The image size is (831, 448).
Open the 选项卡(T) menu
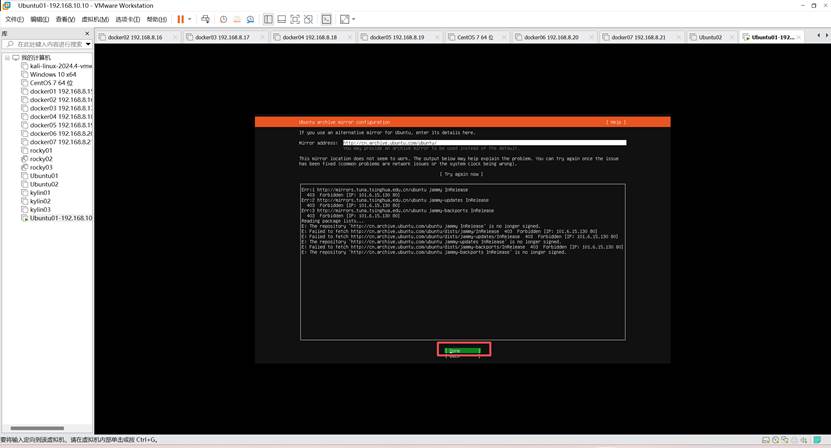pos(128,20)
